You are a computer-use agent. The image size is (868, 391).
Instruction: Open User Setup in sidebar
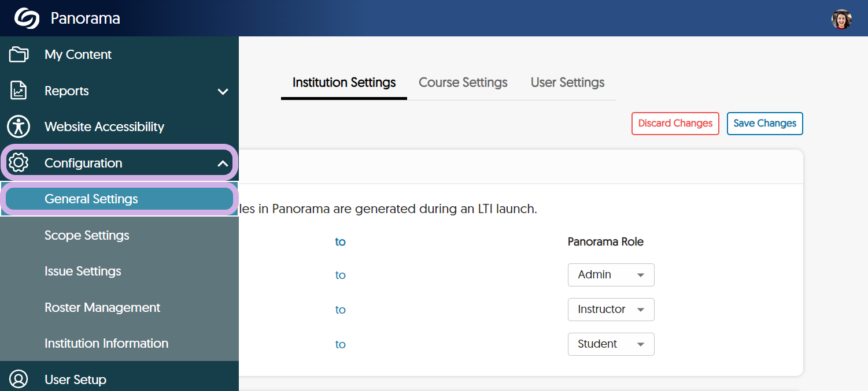click(119, 379)
